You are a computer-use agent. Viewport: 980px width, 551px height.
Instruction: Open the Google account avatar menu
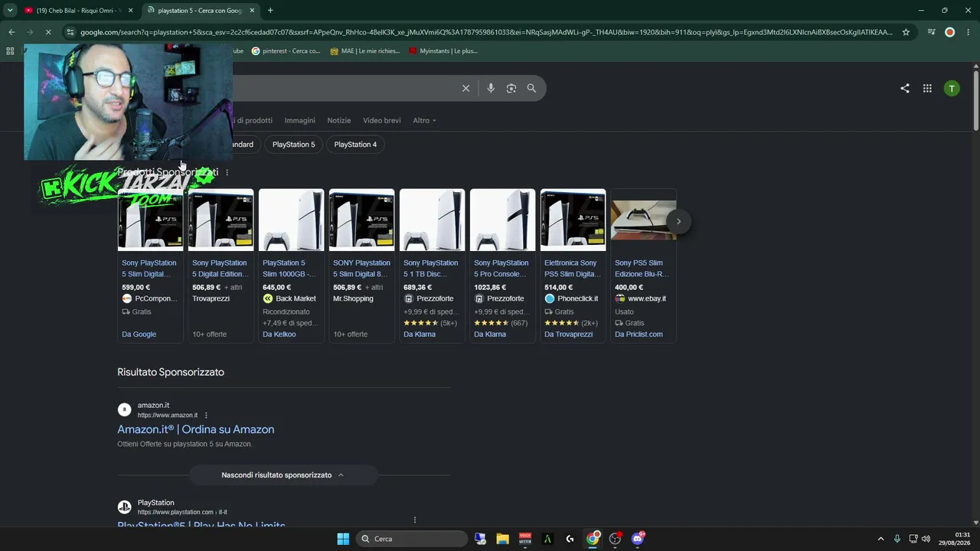point(952,88)
